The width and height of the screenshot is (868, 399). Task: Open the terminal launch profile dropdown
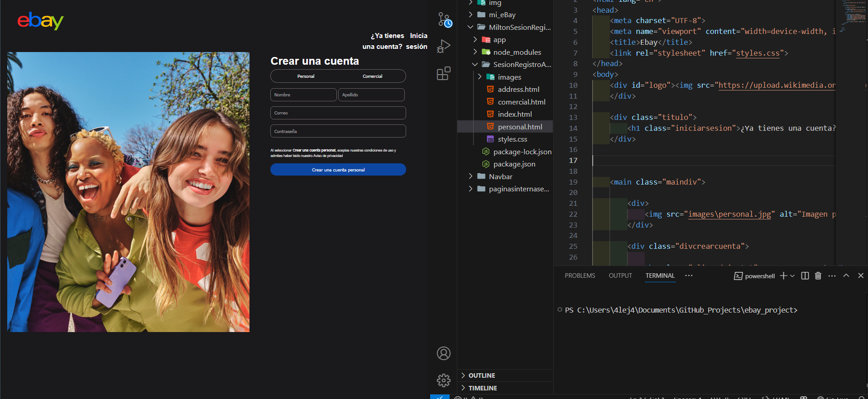click(x=792, y=276)
